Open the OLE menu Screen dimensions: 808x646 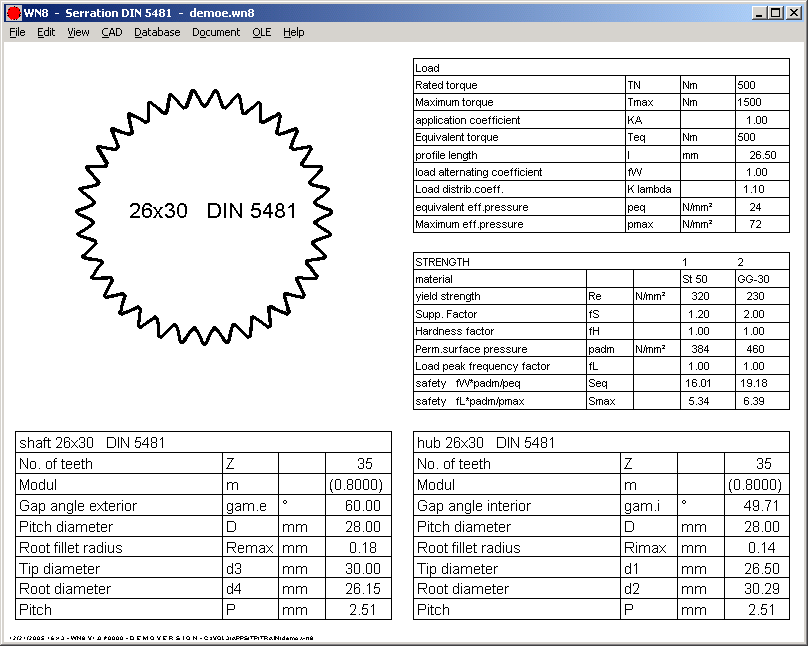coord(261,32)
